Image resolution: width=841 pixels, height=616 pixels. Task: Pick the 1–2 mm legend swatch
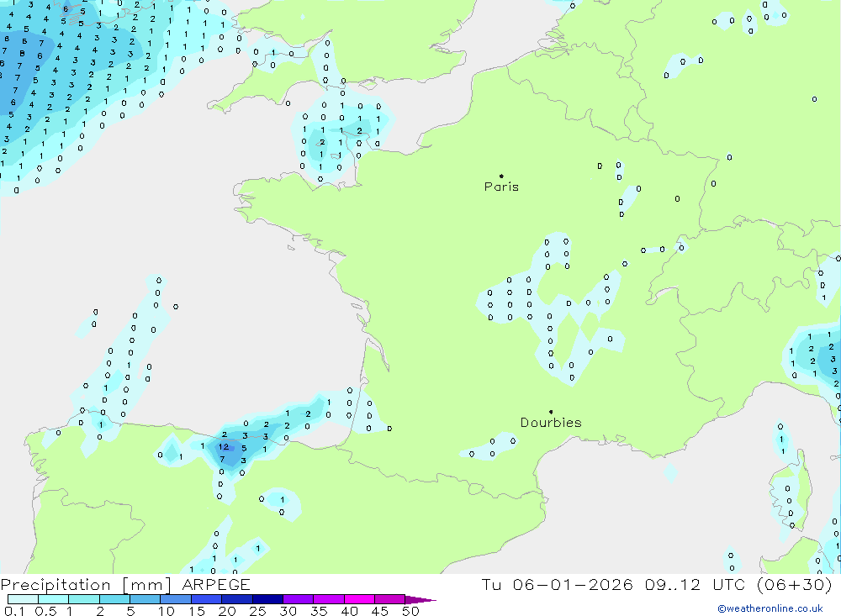pyautogui.click(x=84, y=599)
